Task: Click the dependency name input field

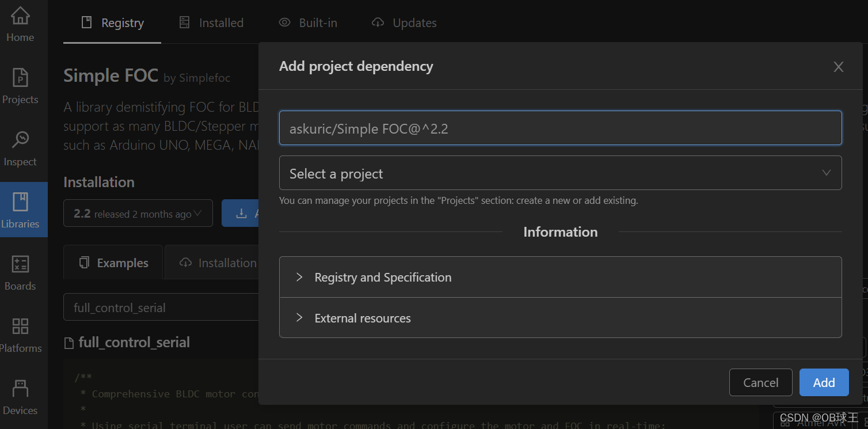Action: (560, 128)
